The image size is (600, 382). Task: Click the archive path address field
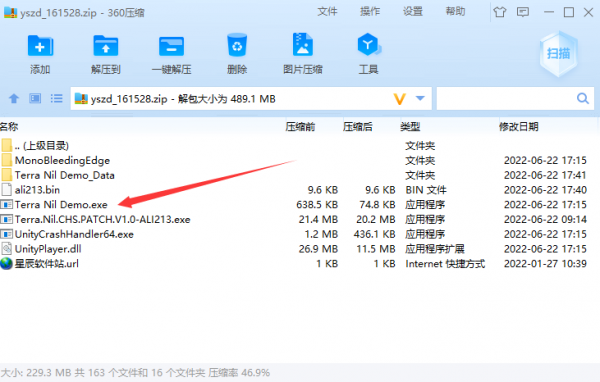pyautogui.click(x=251, y=99)
